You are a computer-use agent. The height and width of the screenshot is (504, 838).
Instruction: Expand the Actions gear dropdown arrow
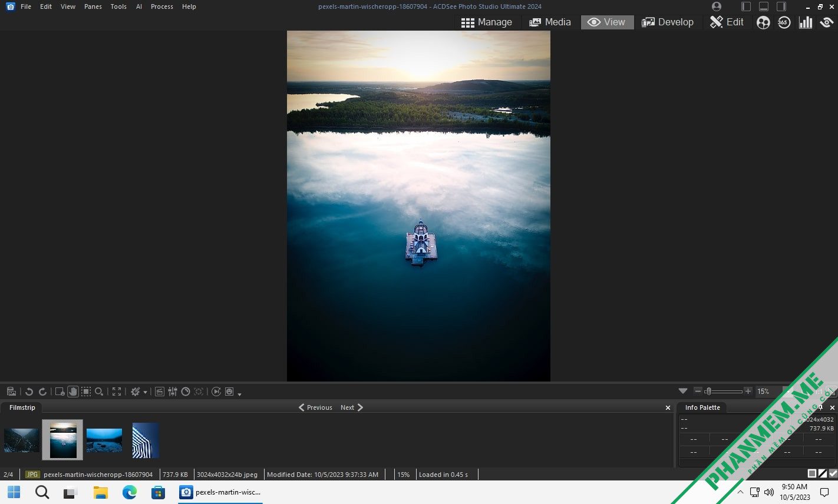click(x=145, y=393)
